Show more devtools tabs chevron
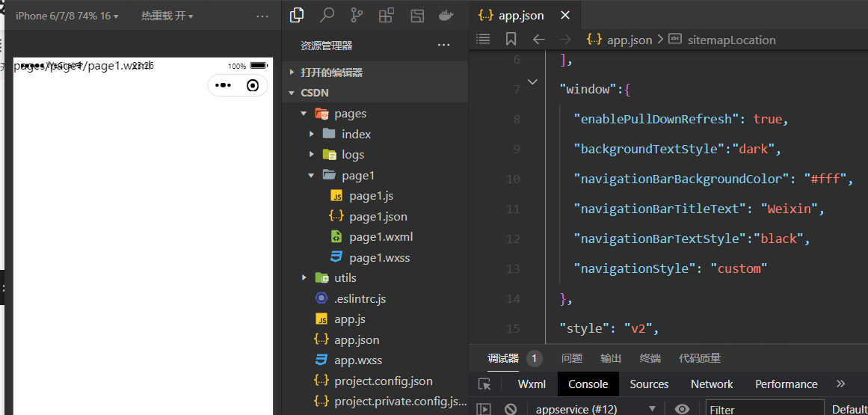The height and width of the screenshot is (415, 868). (x=840, y=384)
